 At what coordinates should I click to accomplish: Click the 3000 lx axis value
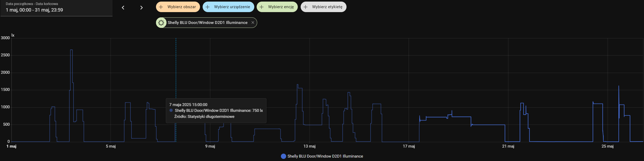(5, 38)
